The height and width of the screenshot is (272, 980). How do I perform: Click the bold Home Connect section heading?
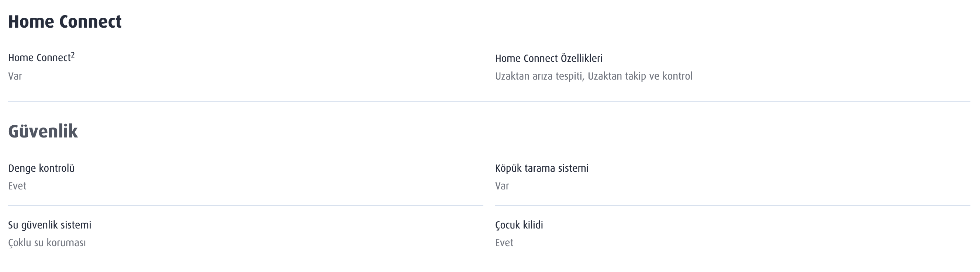(65, 22)
